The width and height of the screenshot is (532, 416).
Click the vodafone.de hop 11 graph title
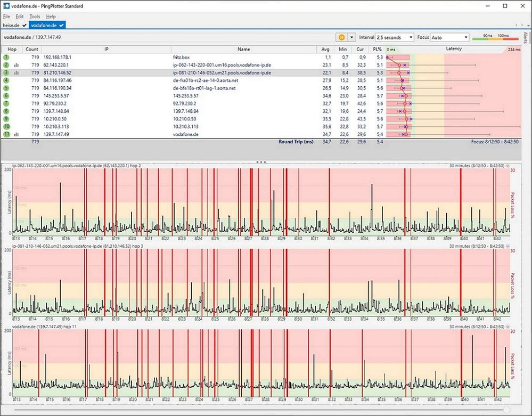(x=44, y=327)
